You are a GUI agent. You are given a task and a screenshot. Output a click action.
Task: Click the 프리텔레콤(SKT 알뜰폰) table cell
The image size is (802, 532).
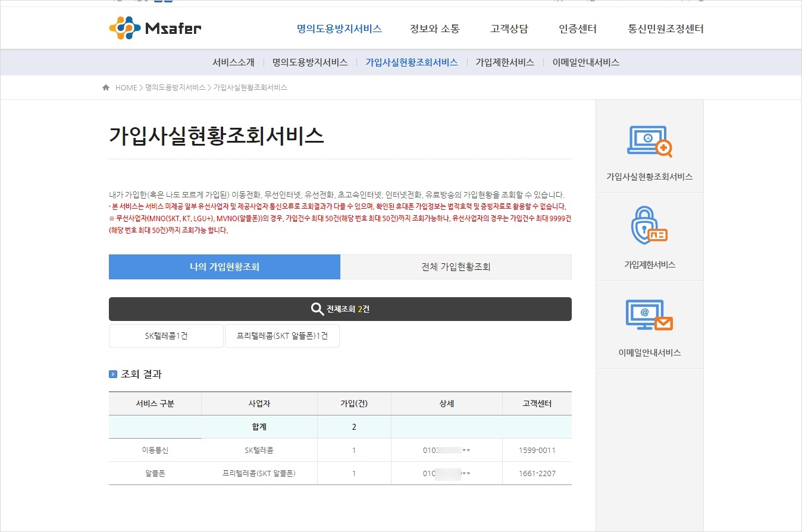[259, 473]
